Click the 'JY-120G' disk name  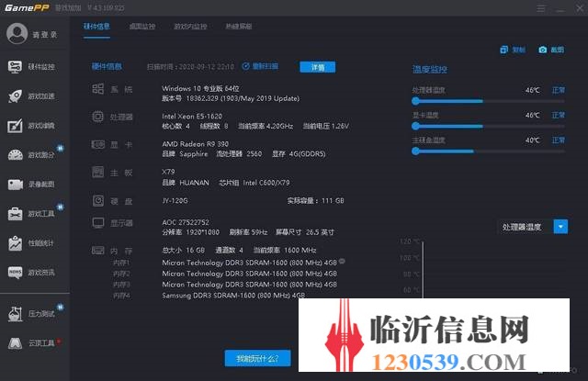[x=175, y=200]
